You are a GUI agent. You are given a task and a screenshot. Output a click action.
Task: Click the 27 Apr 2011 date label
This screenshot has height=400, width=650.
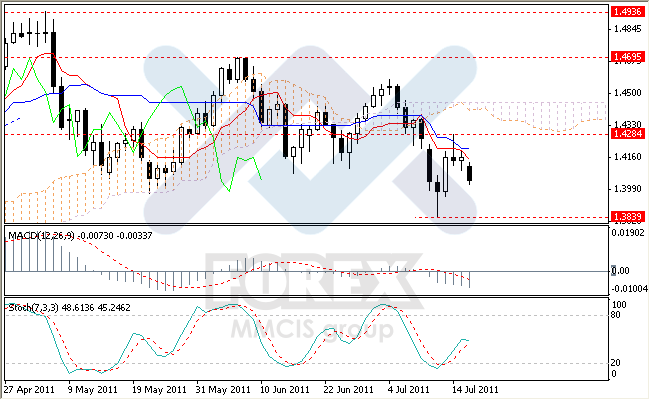click(29, 390)
